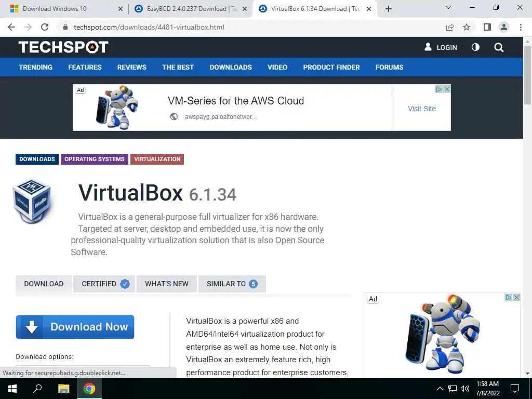Reload the page with refresh icon
Viewport: 532px width, 399px height.
[45, 27]
